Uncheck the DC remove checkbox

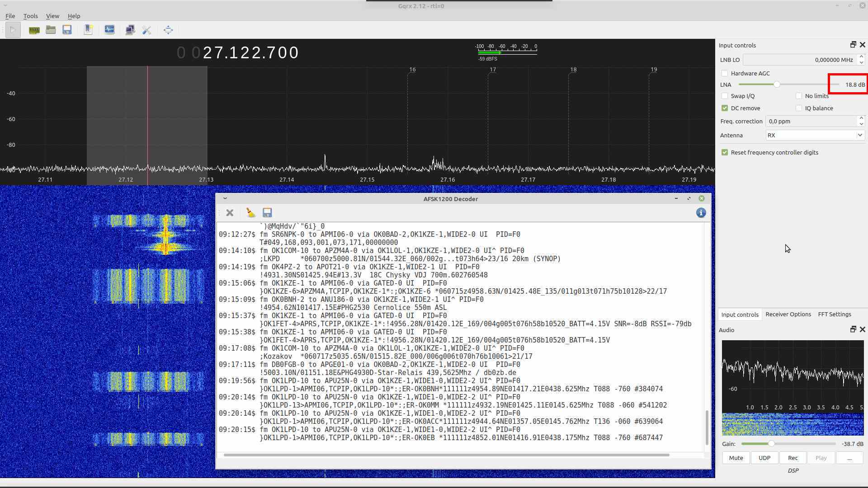click(x=725, y=108)
